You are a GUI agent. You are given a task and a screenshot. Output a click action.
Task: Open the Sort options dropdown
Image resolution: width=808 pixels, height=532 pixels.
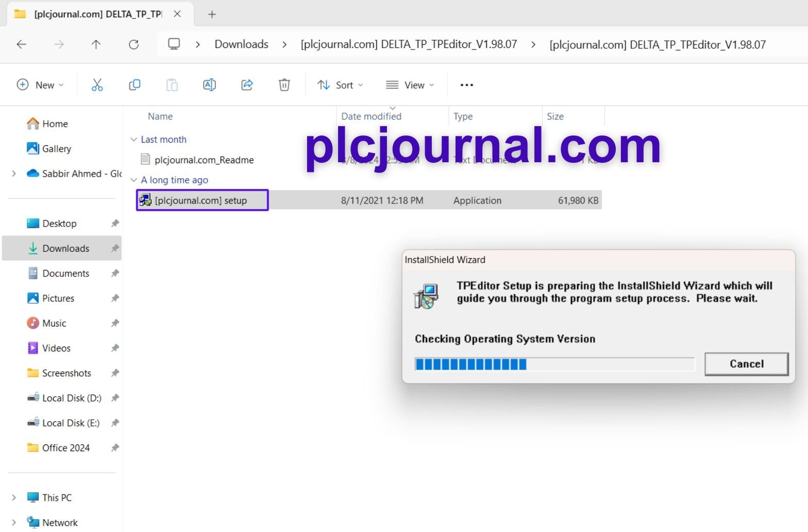[x=340, y=85]
